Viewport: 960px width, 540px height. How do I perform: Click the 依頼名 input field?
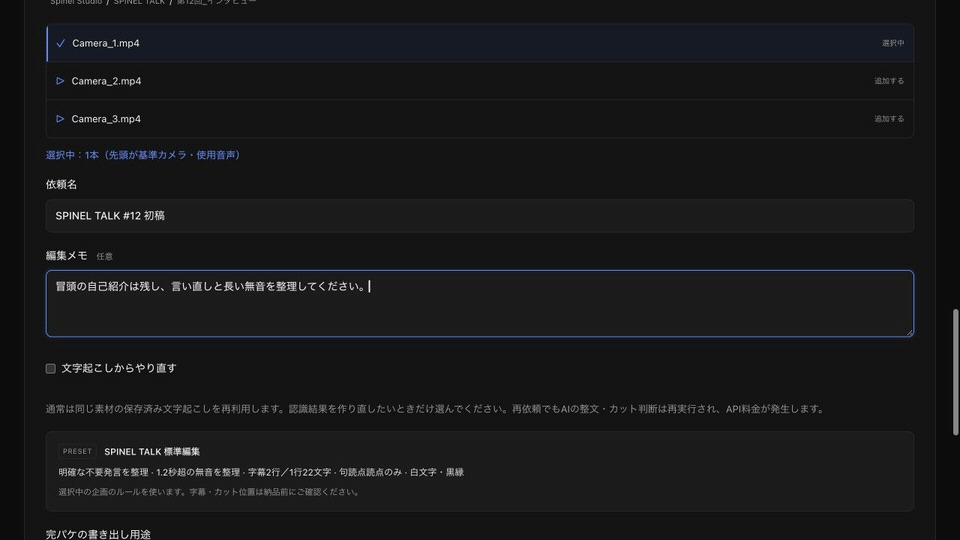click(x=479, y=216)
